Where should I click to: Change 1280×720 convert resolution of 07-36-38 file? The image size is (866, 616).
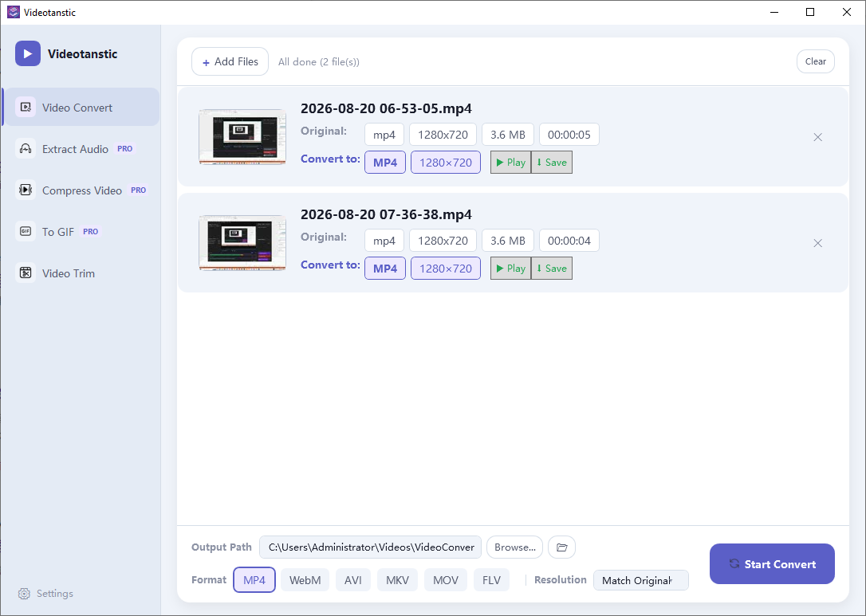pyautogui.click(x=446, y=269)
